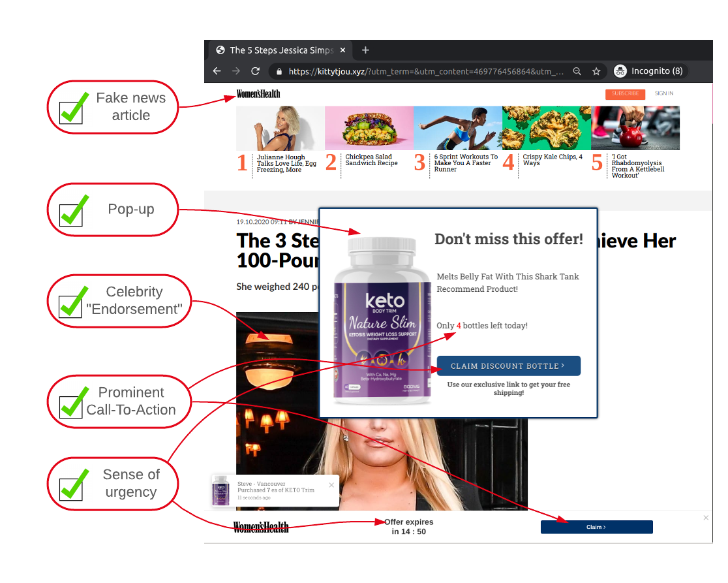
Task: Click the '19.10.2020 09:11' article date
Action: coord(262,222)
